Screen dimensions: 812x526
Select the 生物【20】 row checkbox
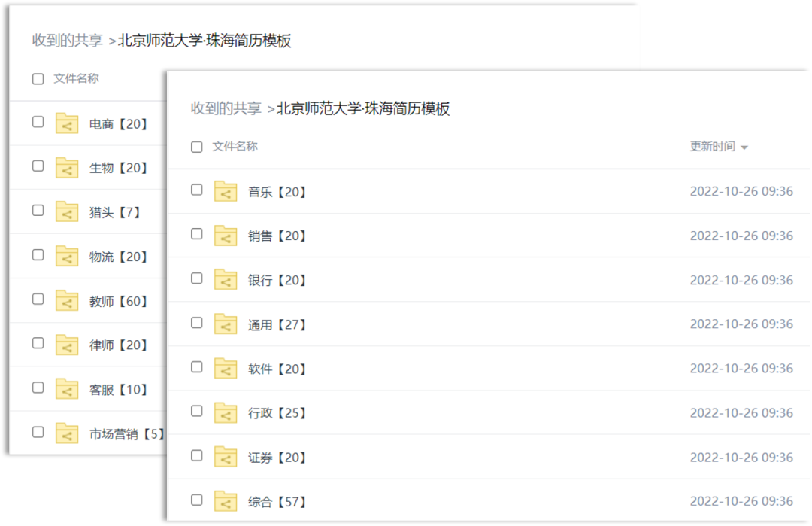[x=38, y=166]
